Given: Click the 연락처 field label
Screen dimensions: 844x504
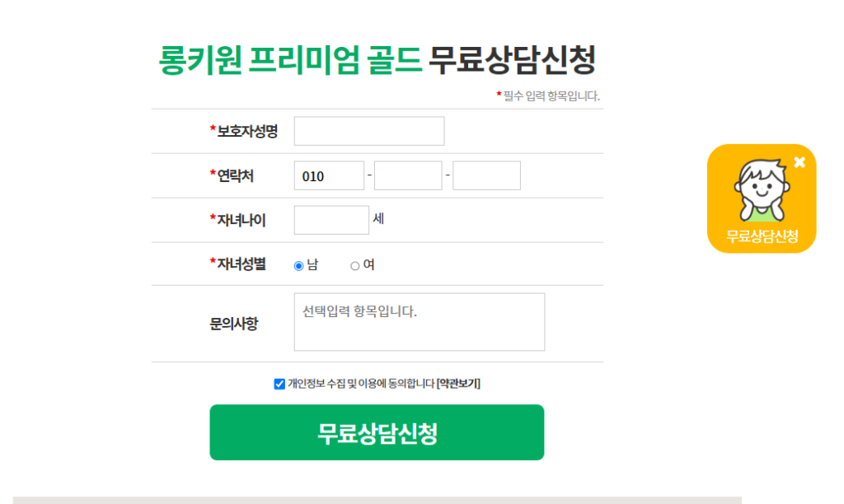Looking at the screenshot, I should [x=232, y=176].
